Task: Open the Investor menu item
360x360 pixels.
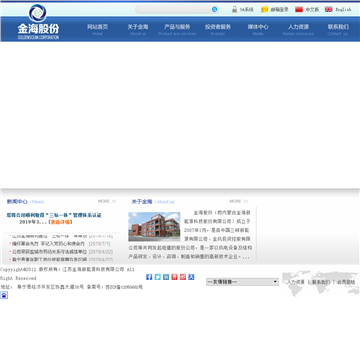Action: (218, 29)
